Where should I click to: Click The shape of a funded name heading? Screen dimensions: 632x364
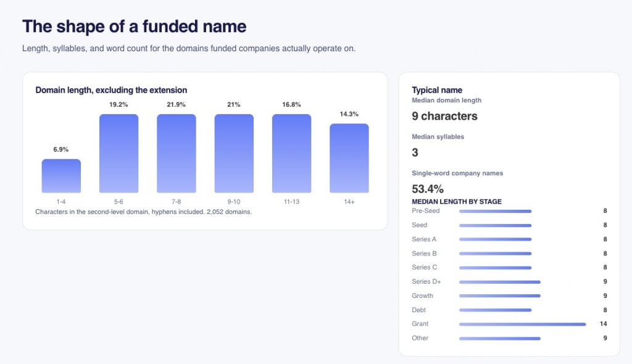[x=134, y=27]
